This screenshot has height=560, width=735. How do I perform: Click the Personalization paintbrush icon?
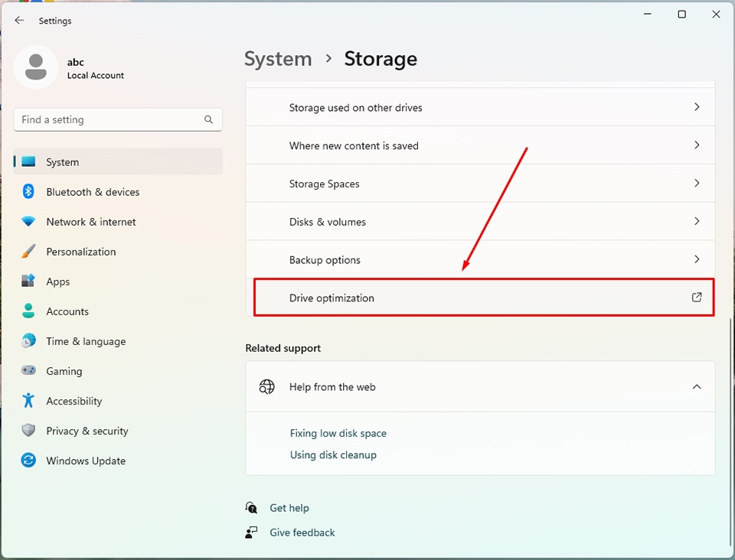(28, 252)
